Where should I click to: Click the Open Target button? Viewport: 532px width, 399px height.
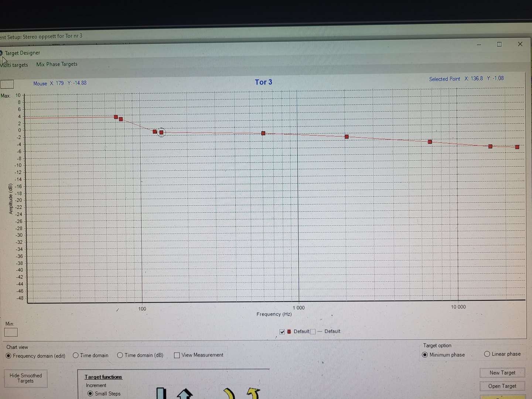tap(502, 386)
